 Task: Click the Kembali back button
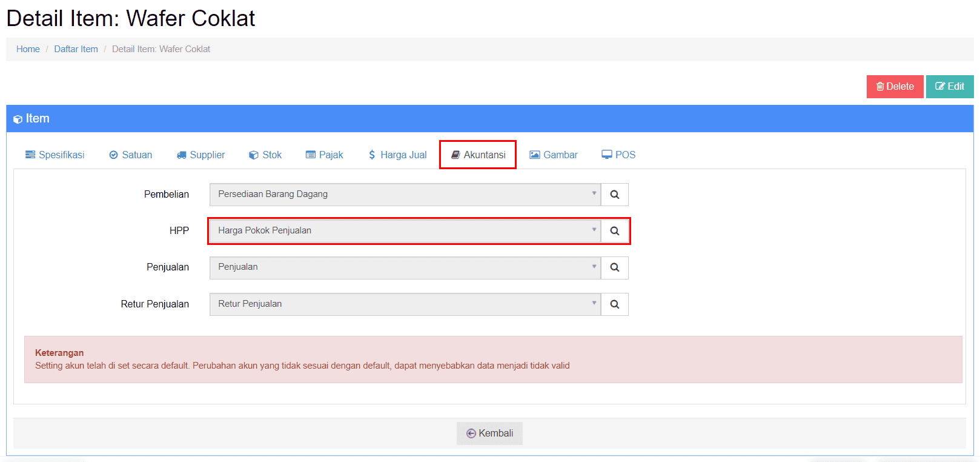pyautogui.click(x=489, y=434)
